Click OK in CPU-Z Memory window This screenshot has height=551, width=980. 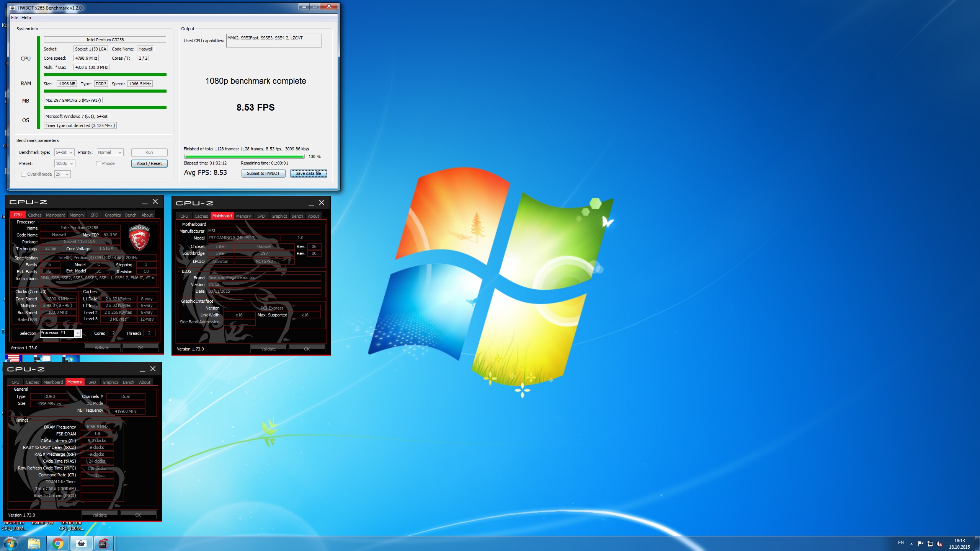click(138, 515)
